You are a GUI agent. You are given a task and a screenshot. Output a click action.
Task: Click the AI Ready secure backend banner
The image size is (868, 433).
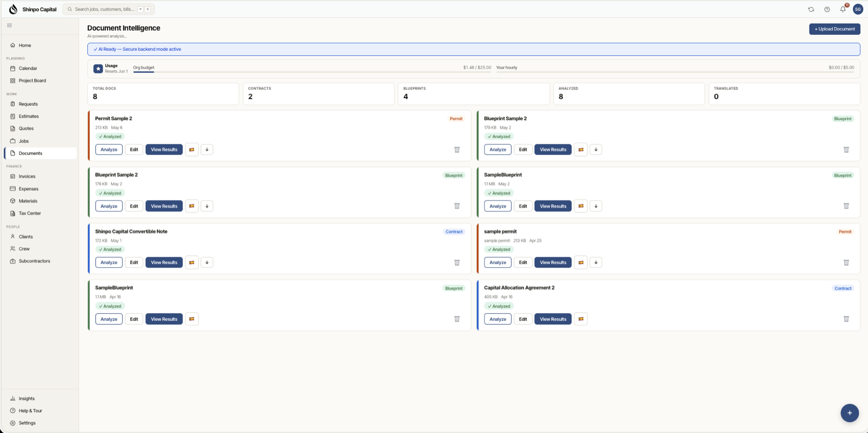474,49
